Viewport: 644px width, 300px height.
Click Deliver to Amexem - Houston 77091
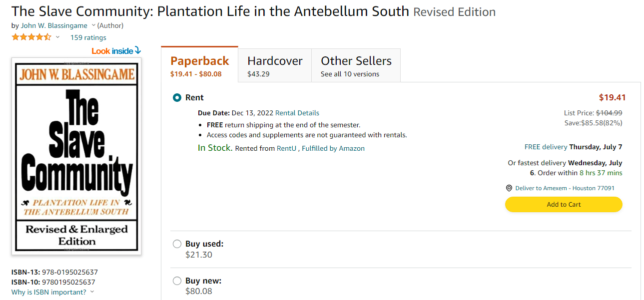[x=565, y=188]
